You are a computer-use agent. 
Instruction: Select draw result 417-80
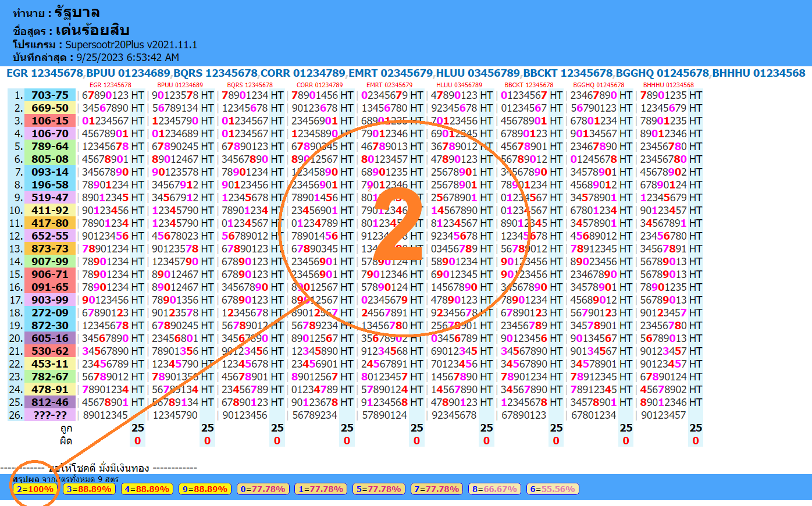coord(50,223)
